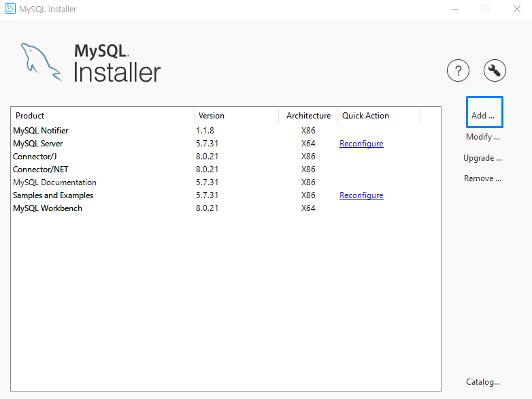Click X64 architecture of MySQL Server
This screenshot has width=532, height=399.
308,144
